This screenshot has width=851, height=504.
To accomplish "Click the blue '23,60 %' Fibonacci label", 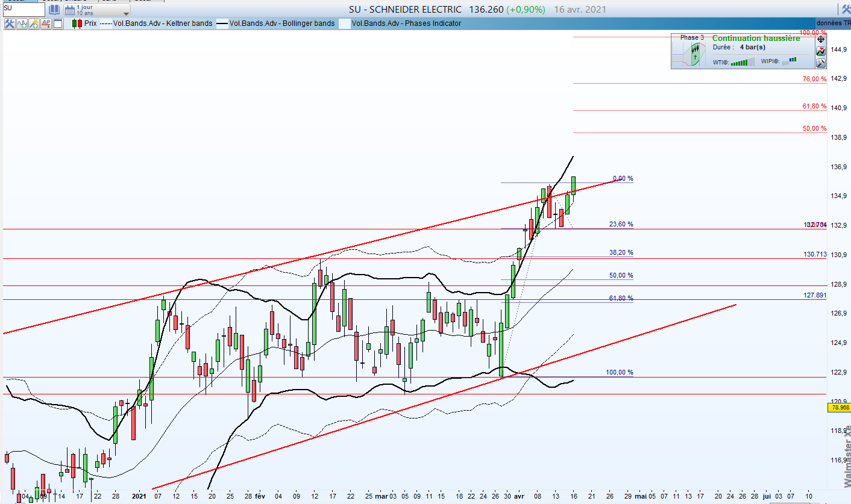I will [621, 224].
